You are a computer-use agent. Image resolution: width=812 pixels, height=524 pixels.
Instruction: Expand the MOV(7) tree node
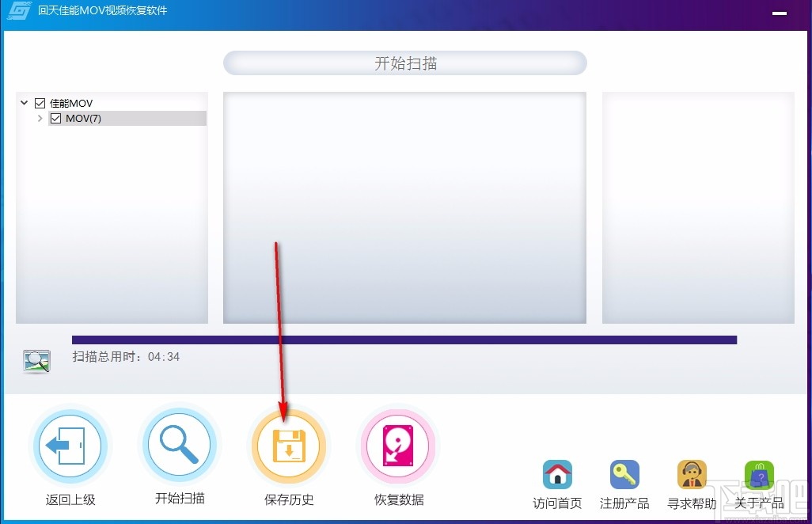pyautogui.click(x=40, y=118)
